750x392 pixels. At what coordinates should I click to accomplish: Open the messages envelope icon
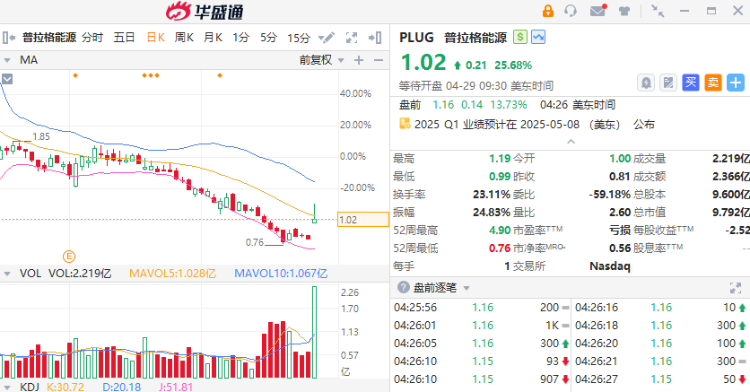point(598,10)
